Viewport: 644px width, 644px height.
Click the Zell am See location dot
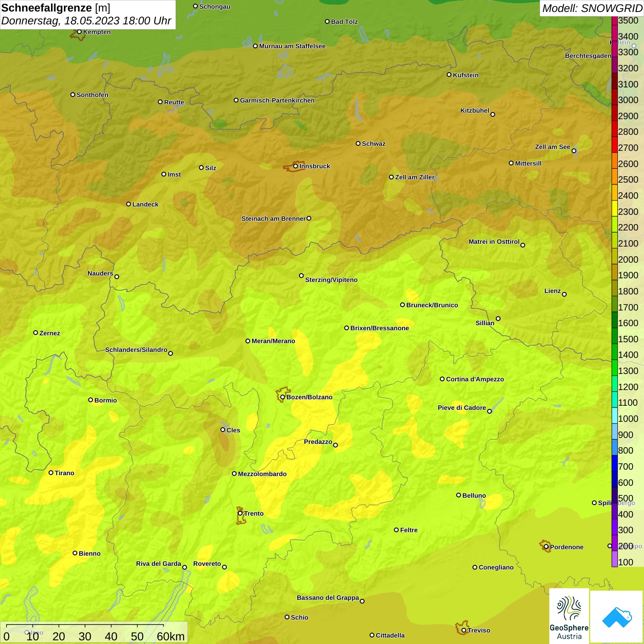[574, 150]
